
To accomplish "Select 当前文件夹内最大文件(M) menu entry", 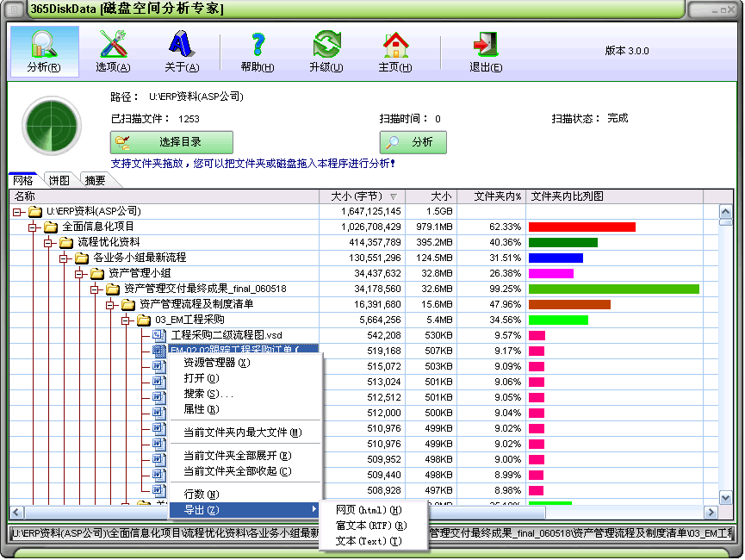I will tap(245, 432).
